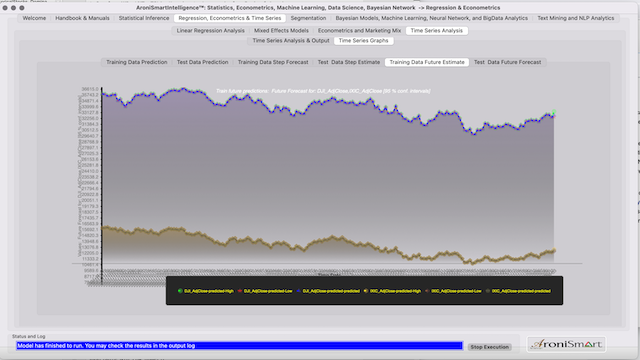Click the green endpoint marker on DJI line

point(554,112)
